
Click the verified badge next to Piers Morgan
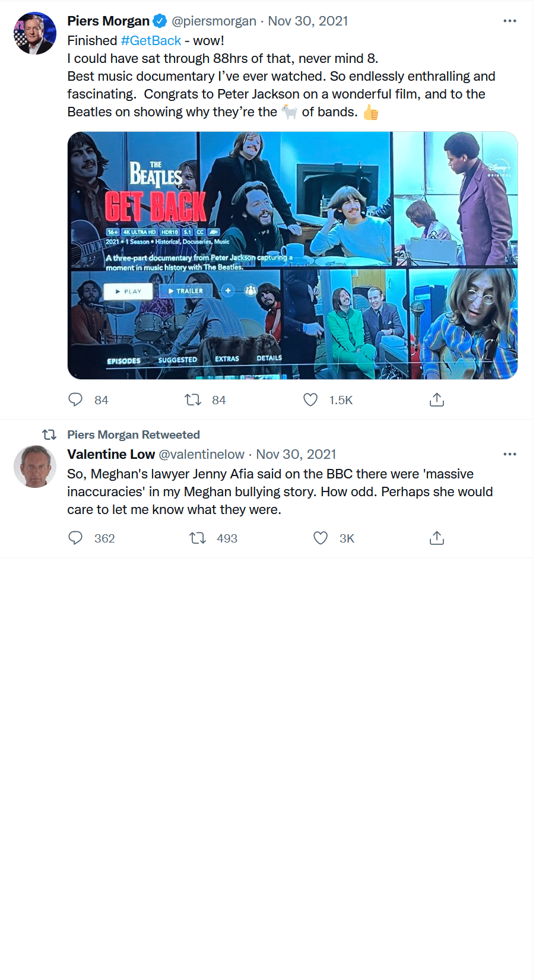pos(160,21)
